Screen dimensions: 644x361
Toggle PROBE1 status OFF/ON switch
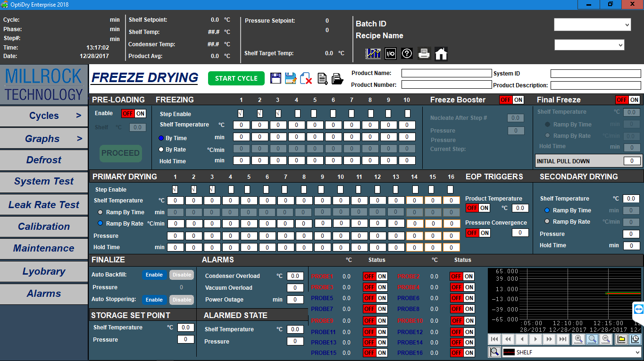[x=375, y=277]
